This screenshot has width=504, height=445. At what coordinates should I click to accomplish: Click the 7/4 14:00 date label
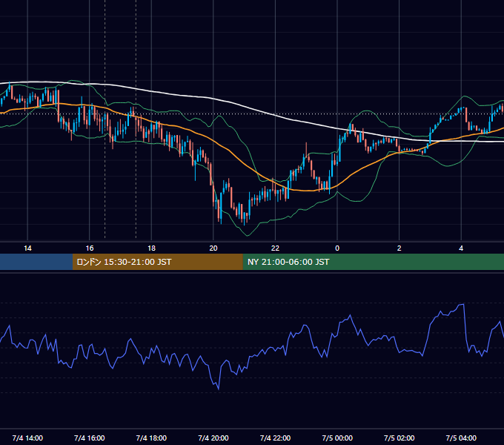point(27,438)
